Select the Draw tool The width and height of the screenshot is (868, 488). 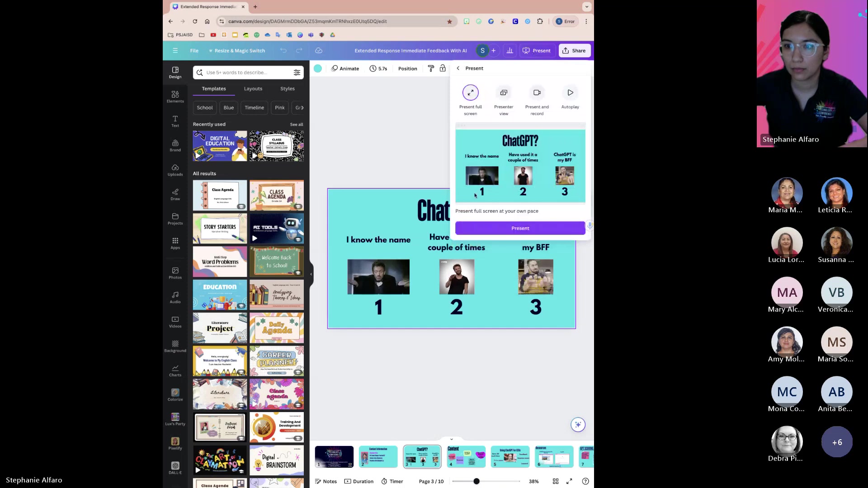pyautogui.click(x=175, y=194)
